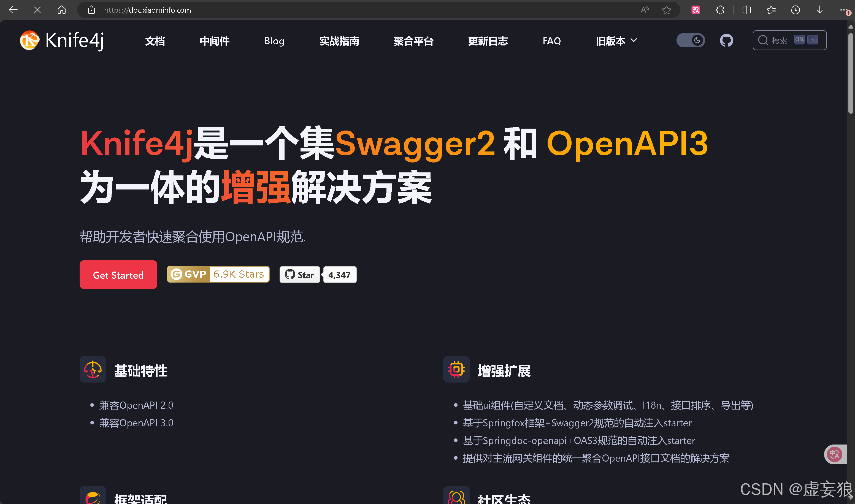Toggle dark mode switch in navbar
This screenshot has width=855, height=504.
click(x=690, y=40)
